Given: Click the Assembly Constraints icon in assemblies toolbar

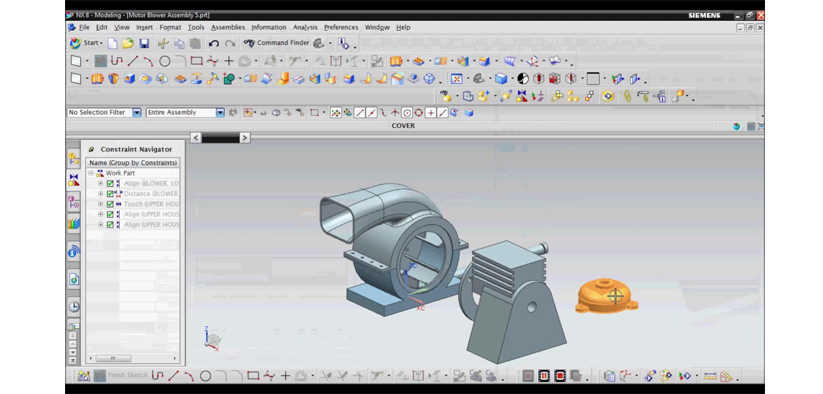Looking at the screenshot, I should [522, 97].
